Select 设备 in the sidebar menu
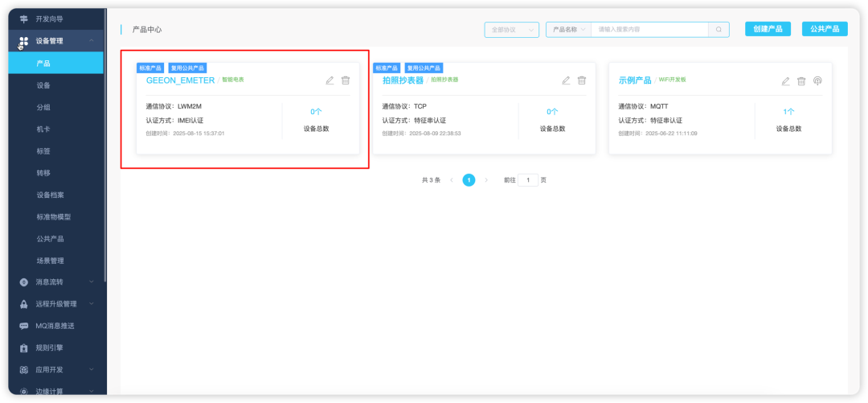868x403 pixels. pyautogui.click(x=43, y=85)
